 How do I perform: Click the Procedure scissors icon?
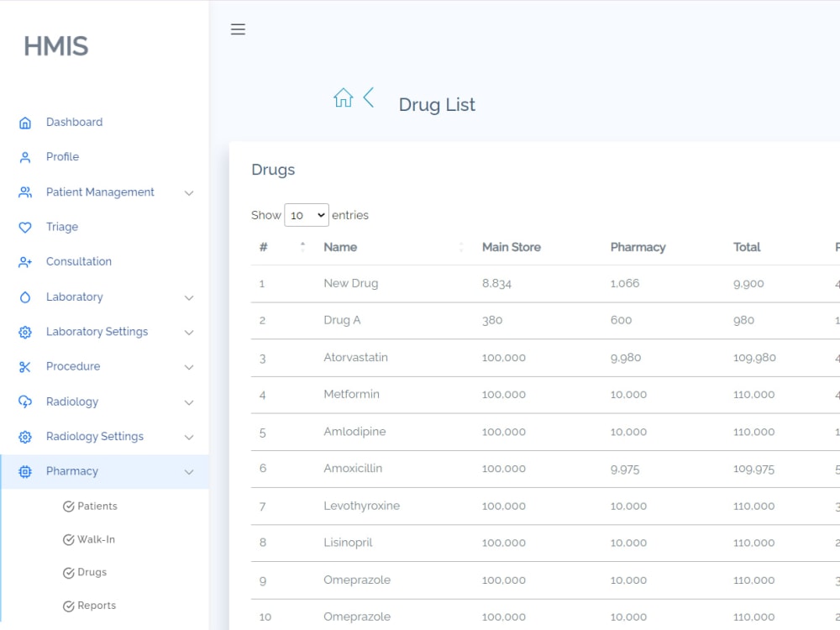pyautogui.click(x=25, y=367)
